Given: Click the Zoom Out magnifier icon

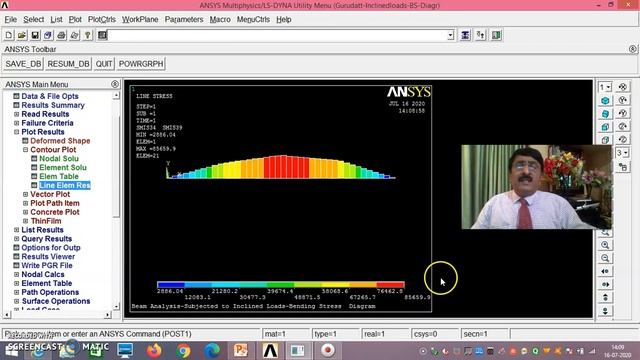Looking at the screenshot, I should point(605,258).
